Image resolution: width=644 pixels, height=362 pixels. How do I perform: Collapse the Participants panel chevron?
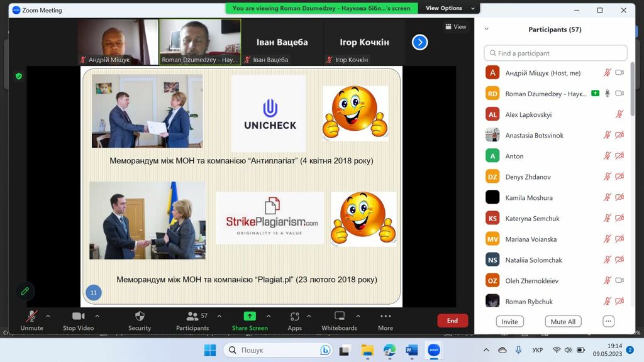click(486, 29)
